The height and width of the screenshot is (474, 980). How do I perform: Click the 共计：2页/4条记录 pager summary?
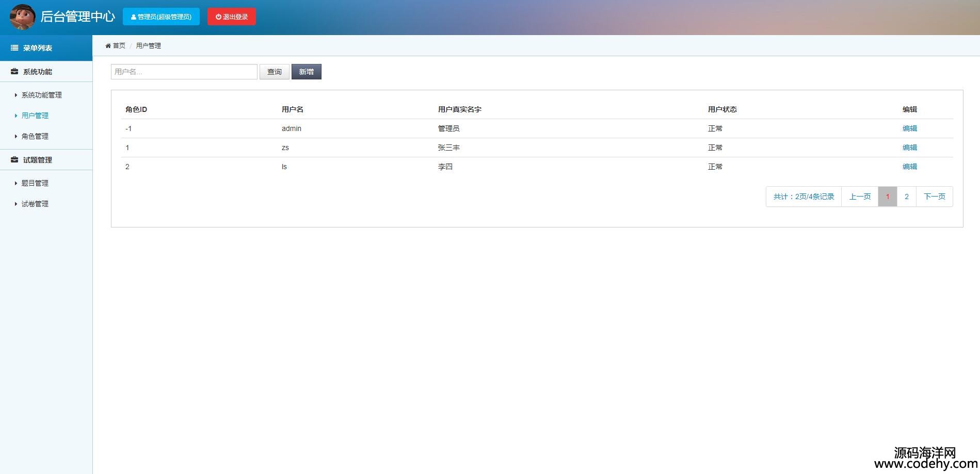(804, 197)
